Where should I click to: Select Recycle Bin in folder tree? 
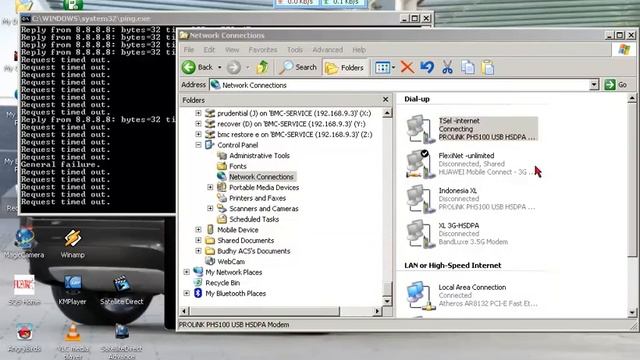tap(222, 283)
